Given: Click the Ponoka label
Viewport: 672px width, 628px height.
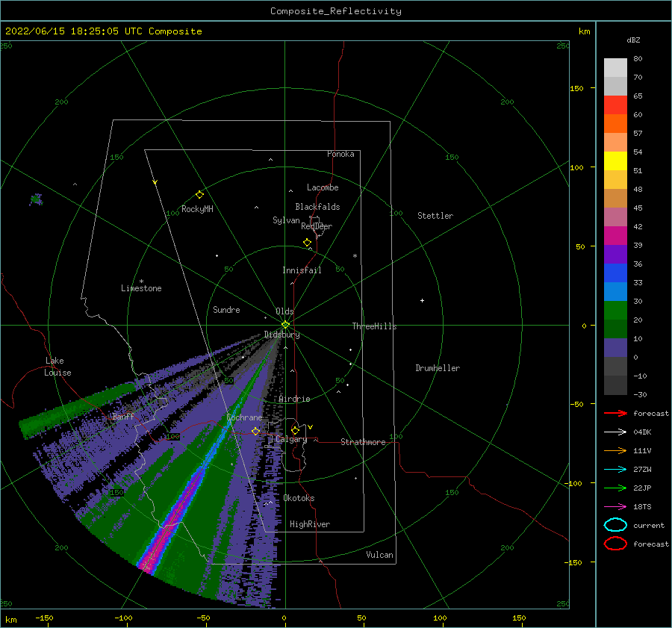Looking at the screenshot, I should tap(340, 154).
